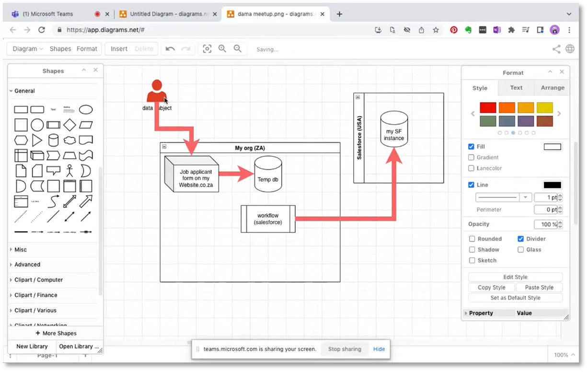Image resolution: width=588 pixels, height=372 pixels.
Task: Pick the rounded rectangle shape in General
Action: pyautogui.click(x=37, y=110)
